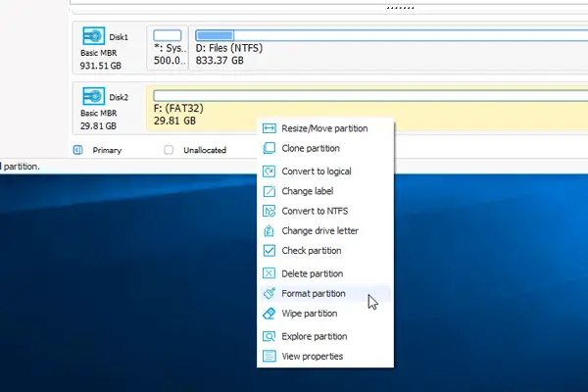Click the Resize/Move partition icon
The height and width of the screenshot is (392, 588).
pos(269,128)
